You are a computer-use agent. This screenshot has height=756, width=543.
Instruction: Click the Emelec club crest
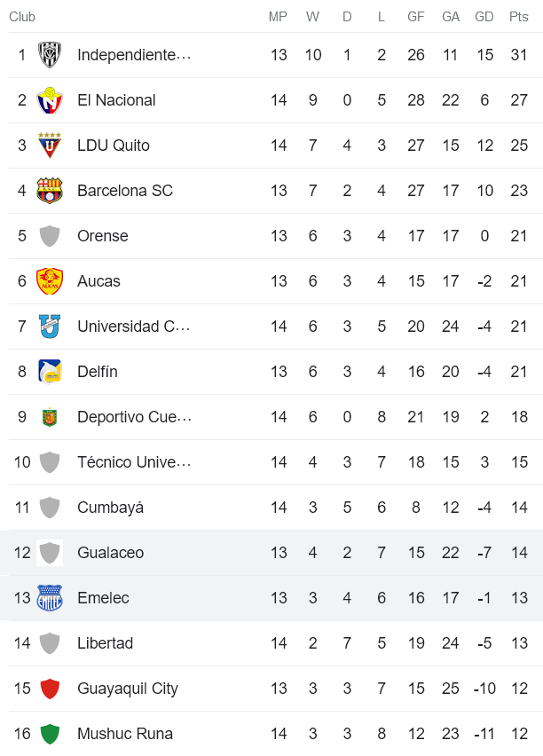tap(50, 598)
